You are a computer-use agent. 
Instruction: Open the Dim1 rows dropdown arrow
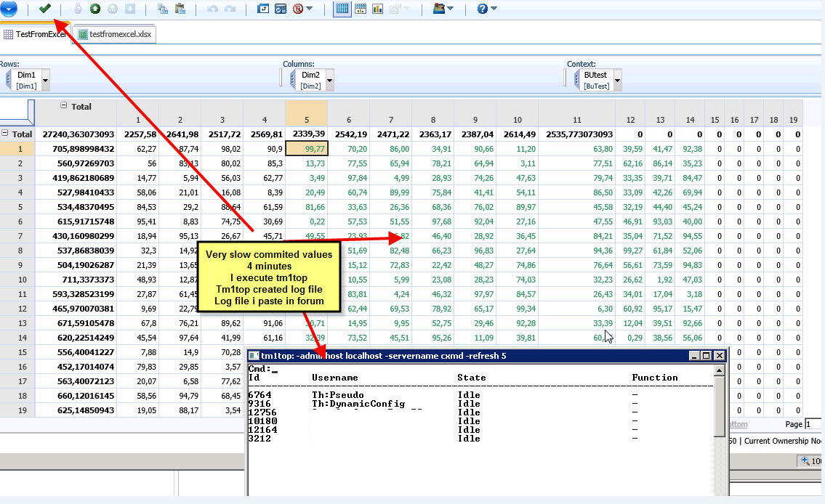pos(46,80)
